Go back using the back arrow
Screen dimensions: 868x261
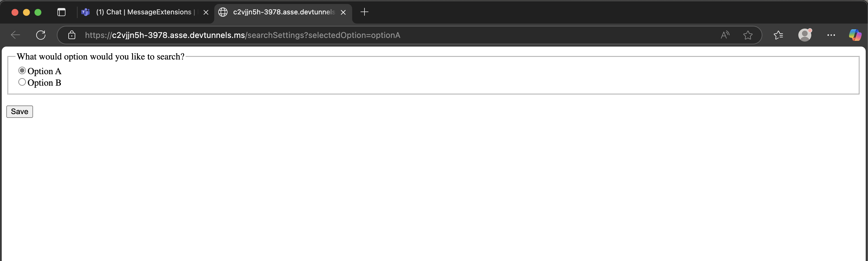(x=16, y=35)
